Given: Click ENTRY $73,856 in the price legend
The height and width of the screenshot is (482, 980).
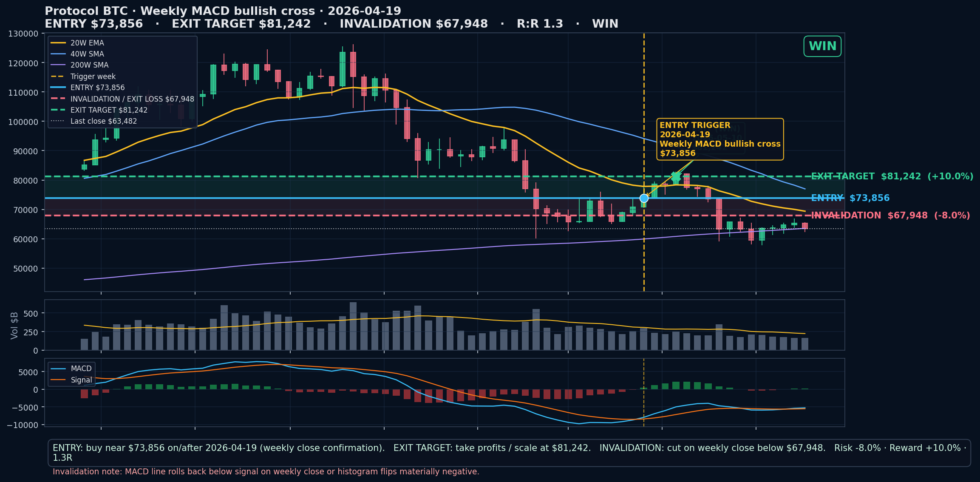Looking at the screenshot, I should pos(88,88).
